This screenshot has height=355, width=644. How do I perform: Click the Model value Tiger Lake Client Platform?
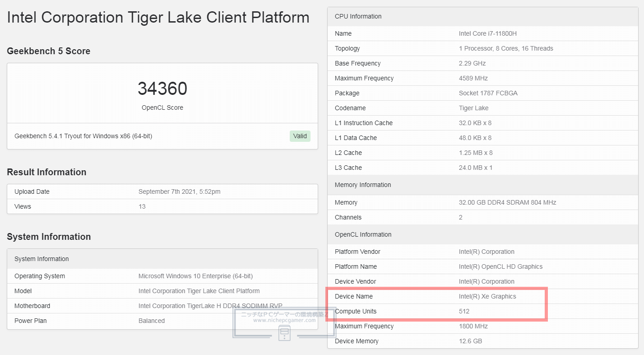pos(199,291)
